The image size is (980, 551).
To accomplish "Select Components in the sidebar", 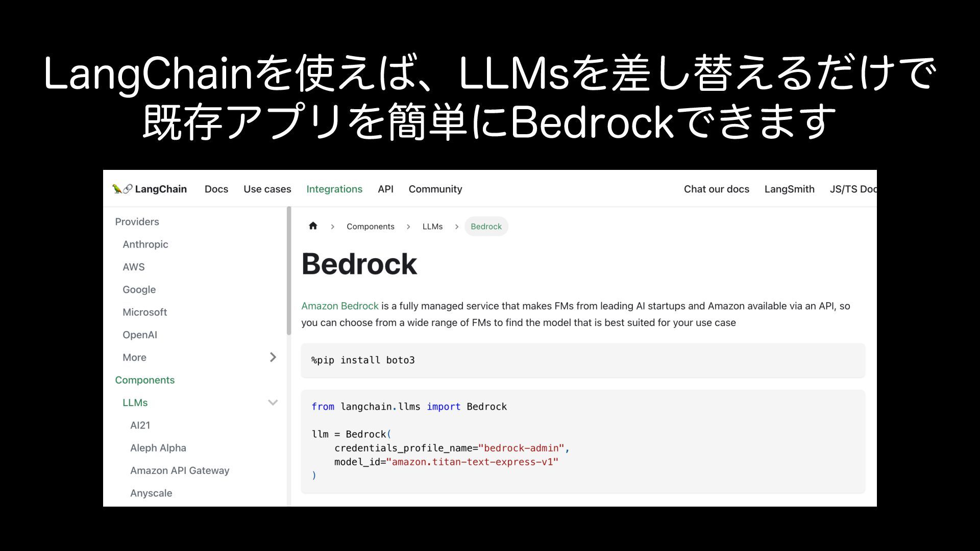I will click(145, 380).
